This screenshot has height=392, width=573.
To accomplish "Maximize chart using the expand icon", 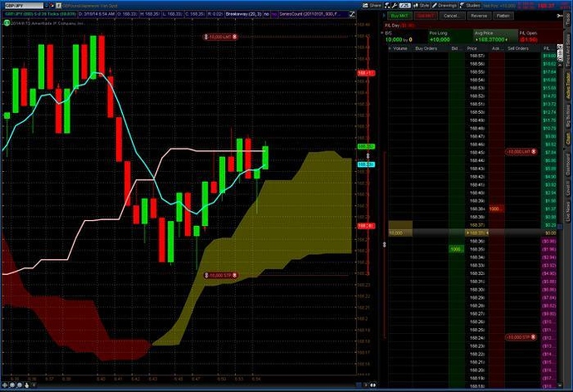I will point(351,14).
